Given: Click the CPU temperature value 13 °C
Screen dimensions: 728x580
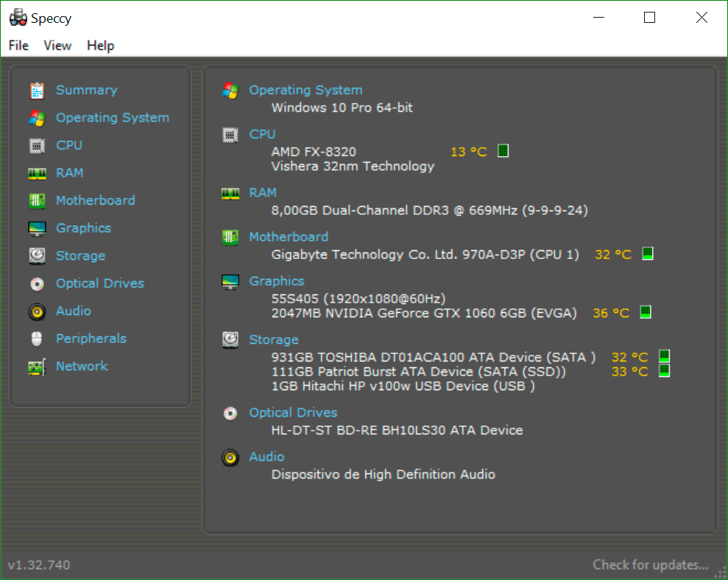Looking at the screenshot, I should 469,152.
